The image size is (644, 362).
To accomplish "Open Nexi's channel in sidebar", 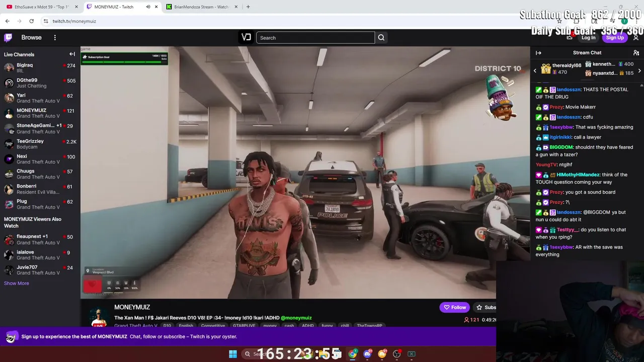I will pos(40,159).
